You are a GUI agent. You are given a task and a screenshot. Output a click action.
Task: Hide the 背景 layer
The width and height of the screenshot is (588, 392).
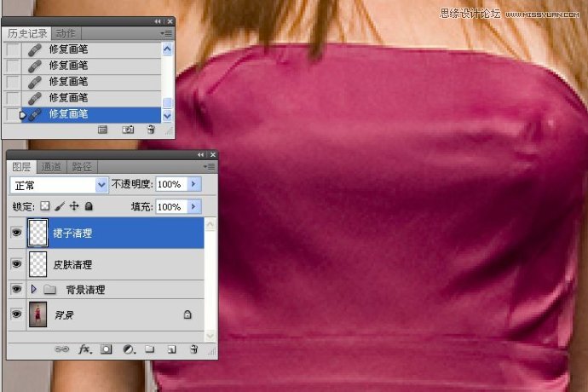tap(15, 314)
